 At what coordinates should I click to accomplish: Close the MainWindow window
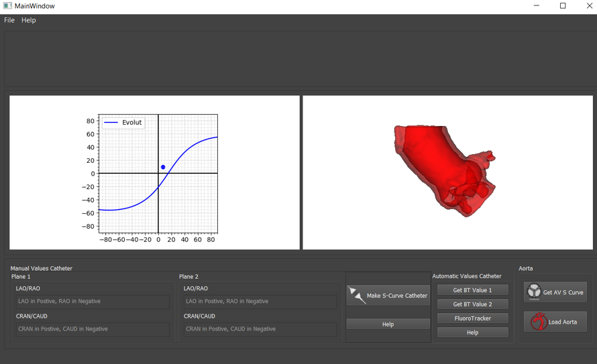point(590,6)
